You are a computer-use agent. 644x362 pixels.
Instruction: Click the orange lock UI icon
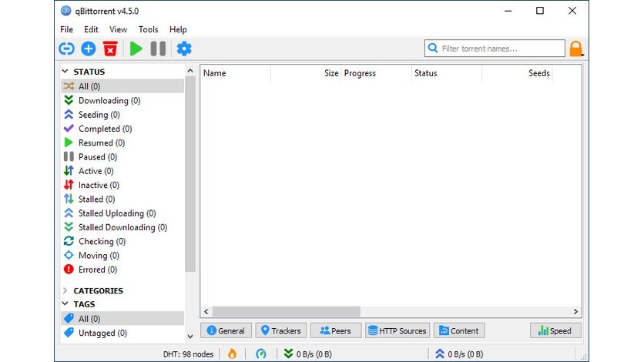(575, 49)
